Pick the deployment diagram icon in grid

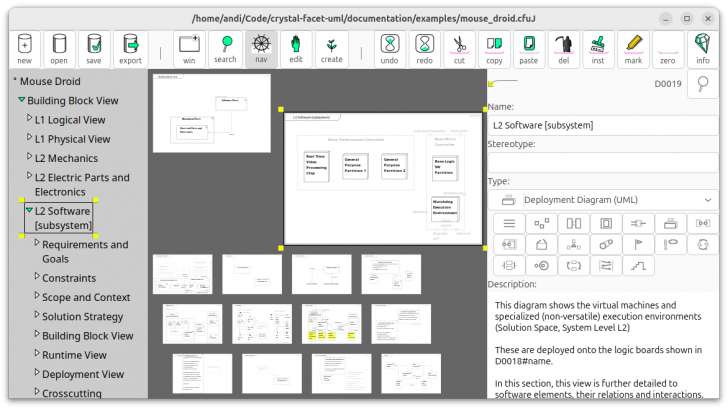tap(670, 224)
